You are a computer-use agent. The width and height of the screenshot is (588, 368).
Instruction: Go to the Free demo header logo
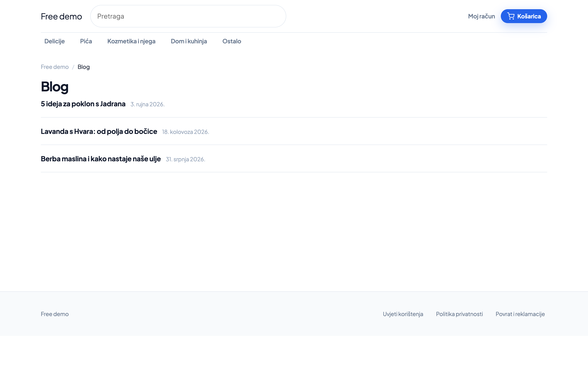61,16
